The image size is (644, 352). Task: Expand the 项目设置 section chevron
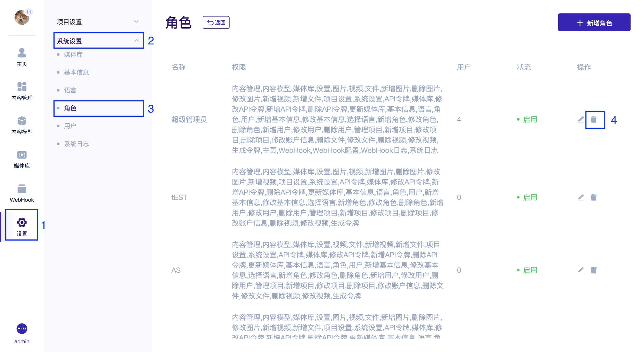click(x=136, y=22)
